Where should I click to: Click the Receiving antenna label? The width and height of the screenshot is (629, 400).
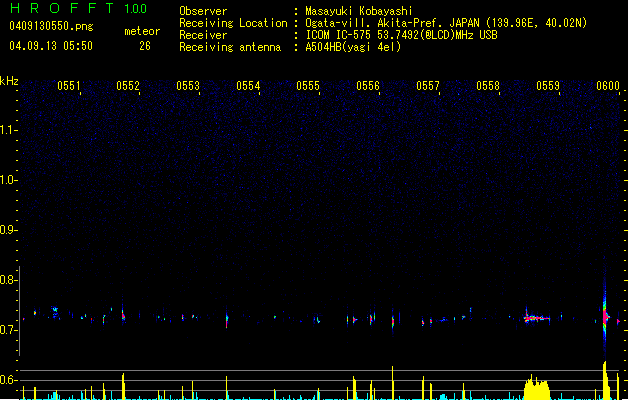230,47
